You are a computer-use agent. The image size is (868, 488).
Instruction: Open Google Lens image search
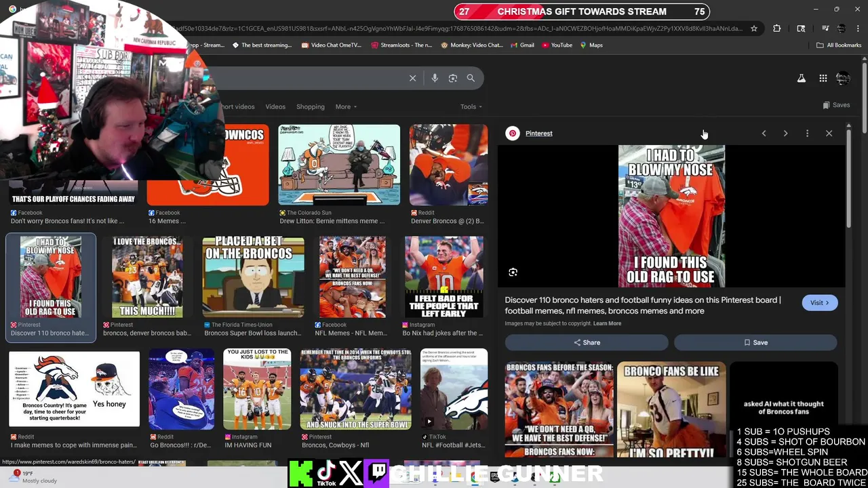point(453,78)
